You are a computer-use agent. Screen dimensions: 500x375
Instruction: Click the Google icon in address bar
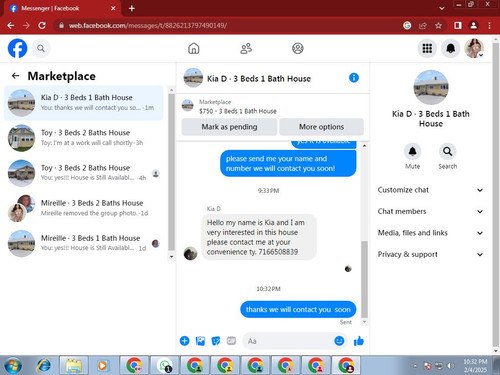(x=407, y=25)
